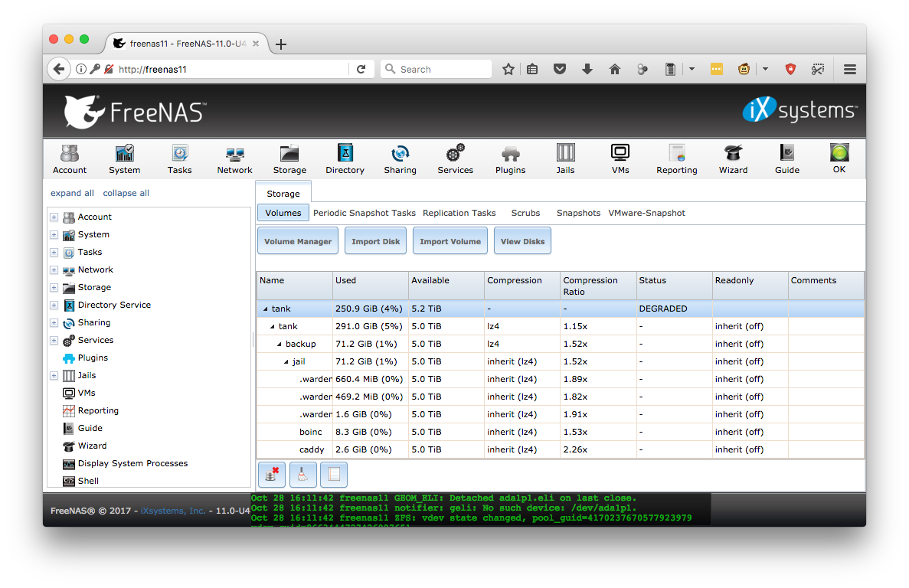Select the caddy dataset row
This screenshot has width=909, height=588.
click(x=560, y=449)
